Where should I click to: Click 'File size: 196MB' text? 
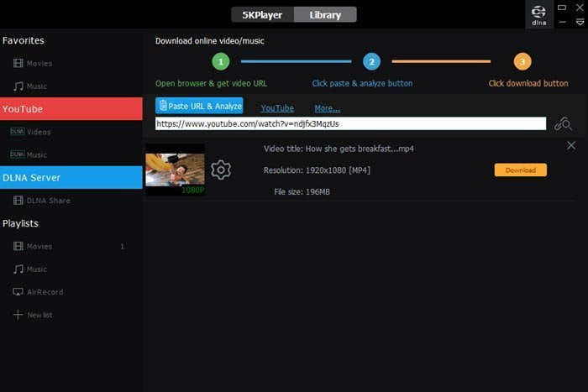(x=302, y=192)
